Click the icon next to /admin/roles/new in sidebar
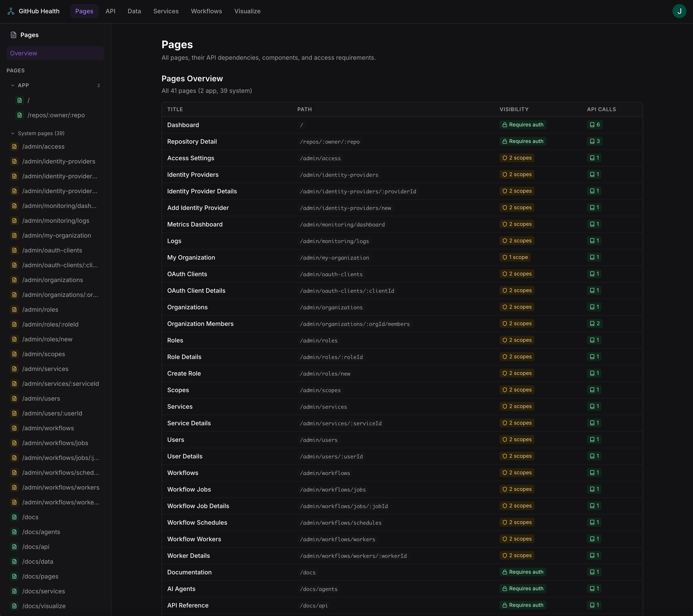This screenshot has height=616, width=693. click(x=14, y=340)
